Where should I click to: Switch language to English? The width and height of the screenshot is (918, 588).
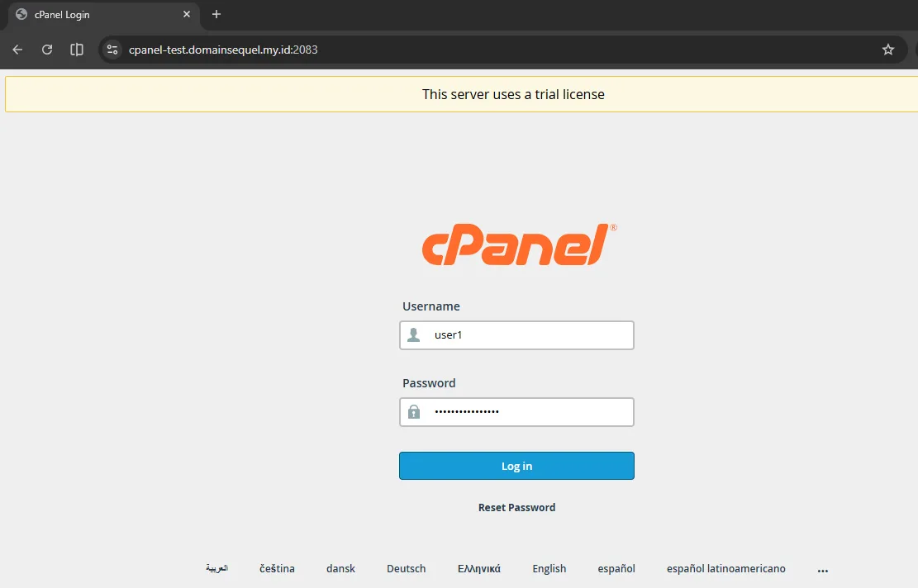(549, 568)
